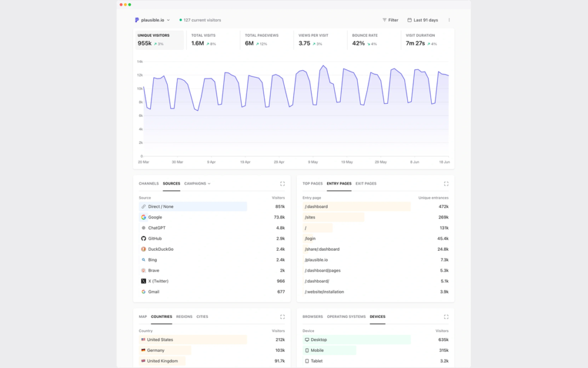The height and width of the screenshot is (368, 588).
Task: Expand the Campaigns dropdown
Action: click(x=198, y=183)
